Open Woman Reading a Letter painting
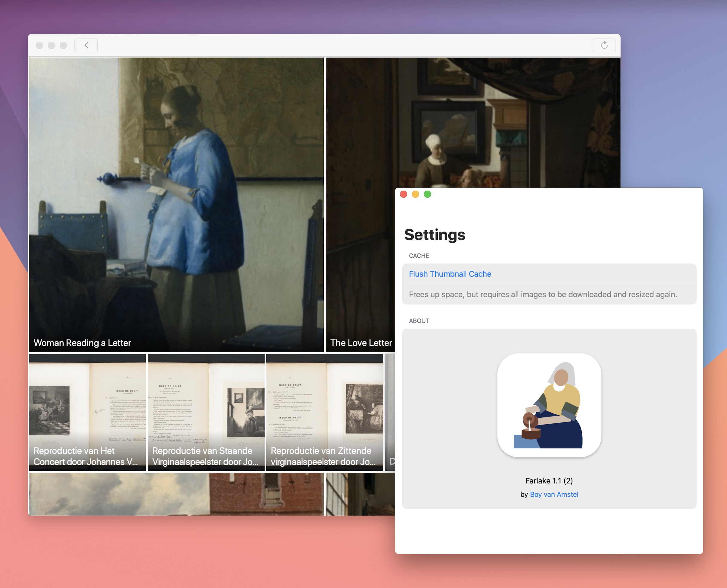Viewport: 727px width, 588px height. [176, 205]
